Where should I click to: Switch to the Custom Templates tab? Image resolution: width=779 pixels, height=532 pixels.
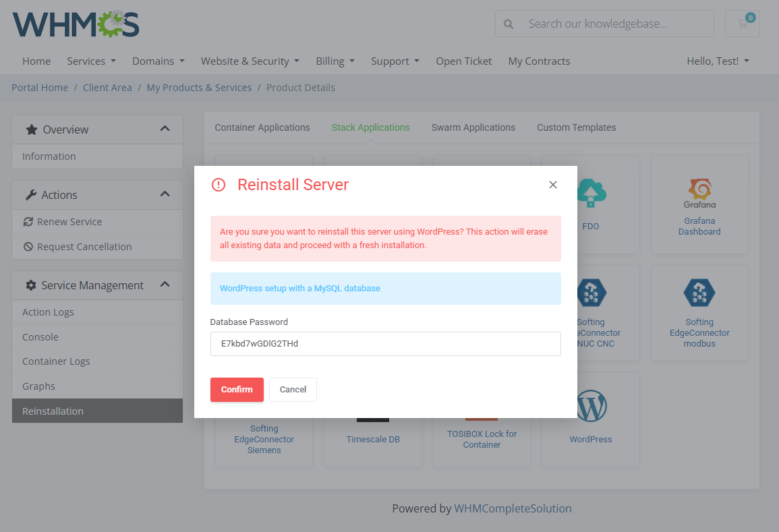coord(577,127)
